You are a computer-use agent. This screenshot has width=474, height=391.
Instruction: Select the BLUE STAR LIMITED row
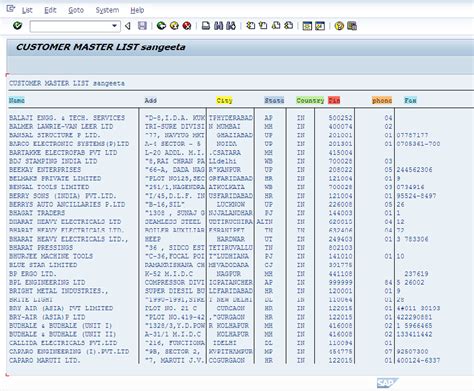(240, 265)
